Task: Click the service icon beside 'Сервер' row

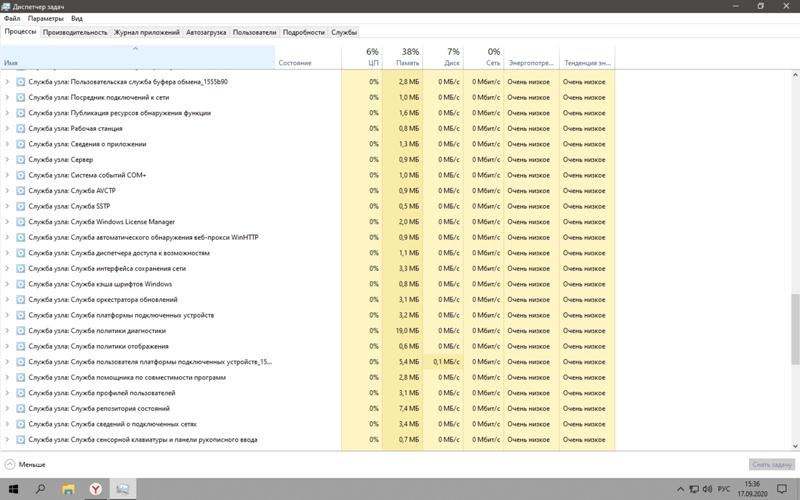Action: (x=20, y=160)
